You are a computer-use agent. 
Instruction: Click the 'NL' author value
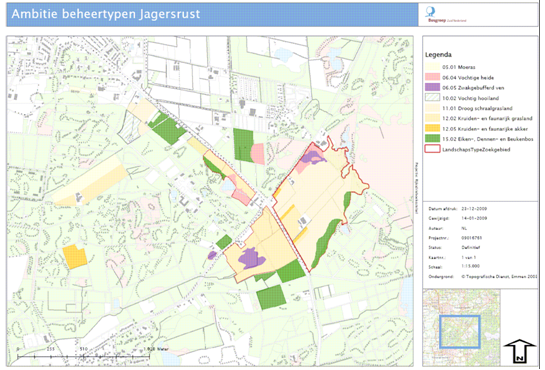[x=464, y=228]
